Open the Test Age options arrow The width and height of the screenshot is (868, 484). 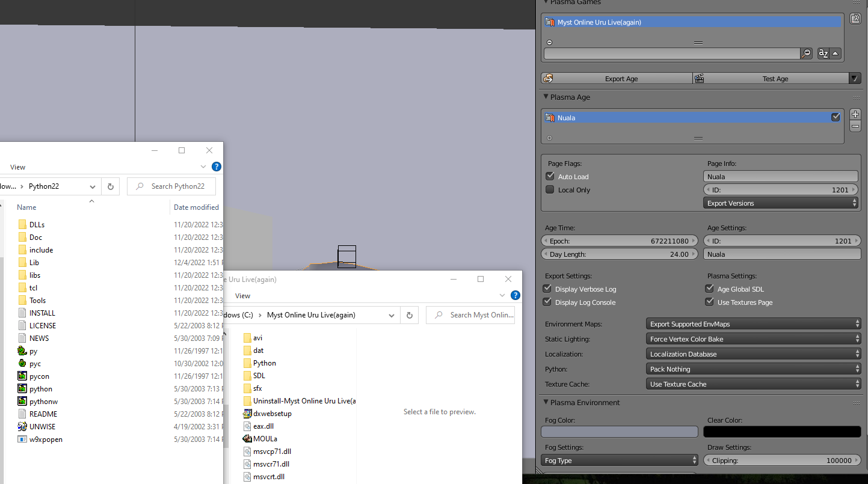855,79
